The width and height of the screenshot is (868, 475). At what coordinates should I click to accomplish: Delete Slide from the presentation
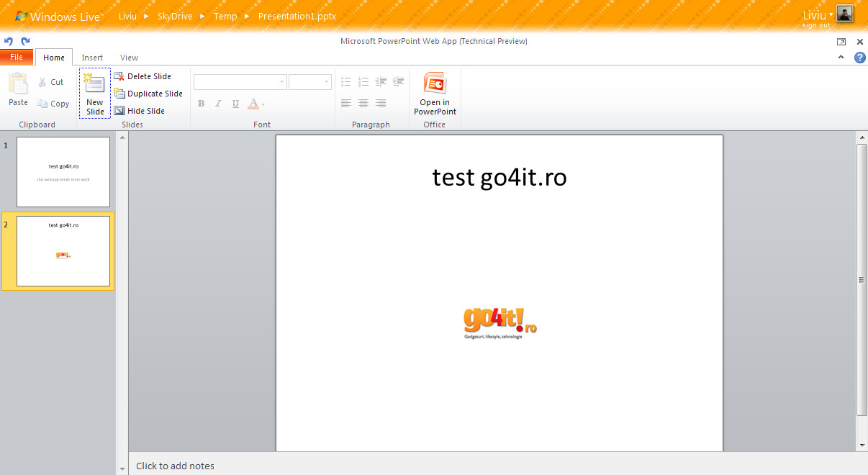143,76
